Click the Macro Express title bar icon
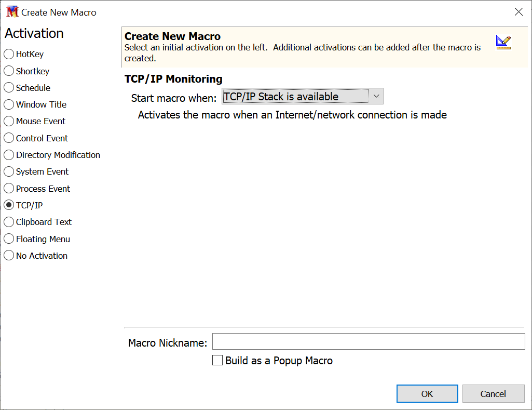532x410 pixels. click(x=12, y=12)
